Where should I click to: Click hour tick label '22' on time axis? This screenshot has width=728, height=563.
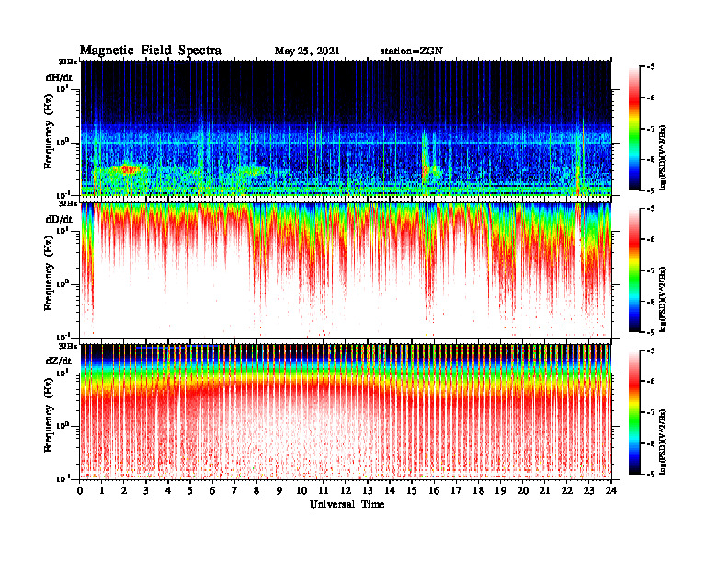[x=567, y=491]
